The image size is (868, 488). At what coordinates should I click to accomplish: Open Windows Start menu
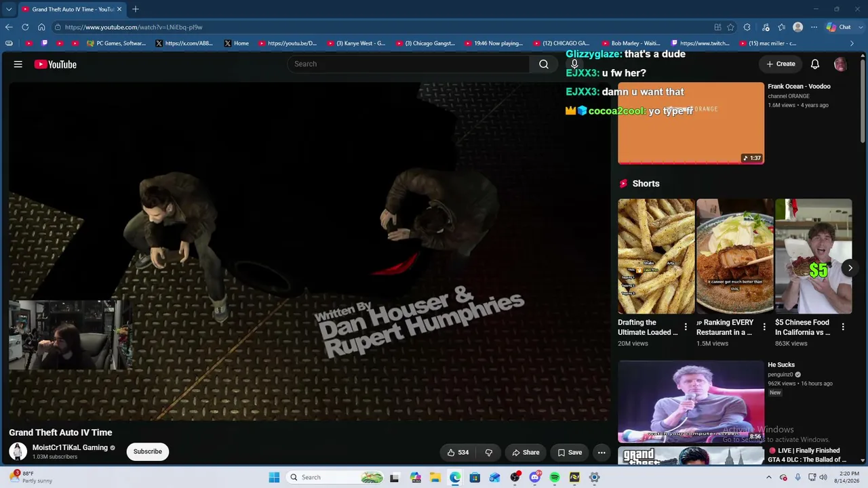(274, 477)
